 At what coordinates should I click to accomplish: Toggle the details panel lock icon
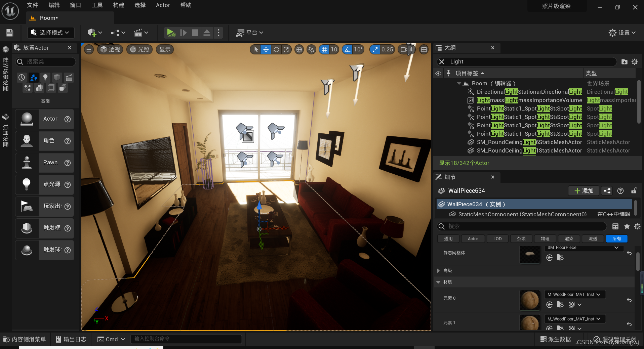[634, 191]
